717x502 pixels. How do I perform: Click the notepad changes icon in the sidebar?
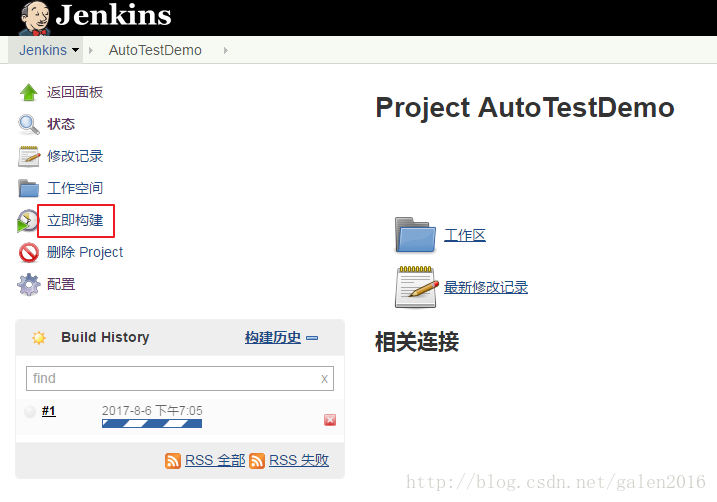coord(28,156)
